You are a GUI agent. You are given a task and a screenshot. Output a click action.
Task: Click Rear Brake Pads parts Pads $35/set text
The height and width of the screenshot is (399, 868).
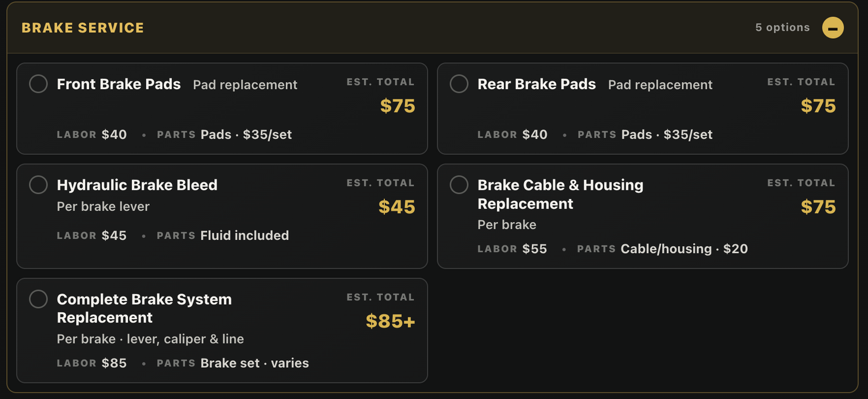click(x=667, y=134)
